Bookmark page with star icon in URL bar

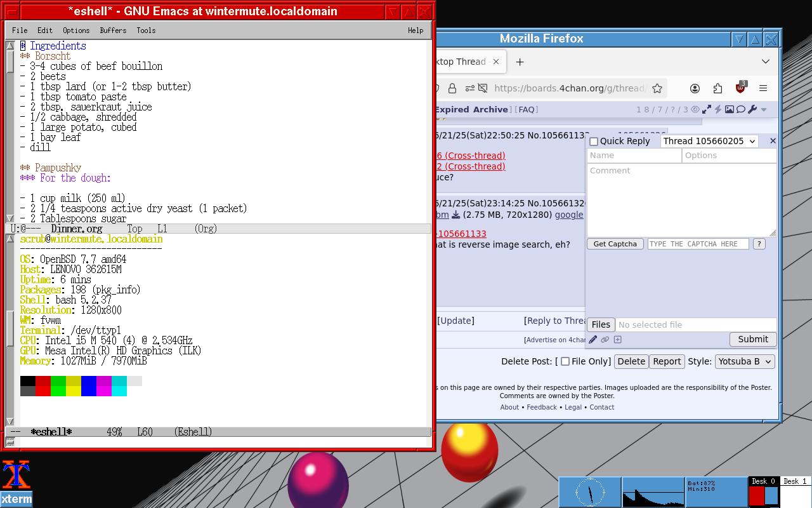[657, 88]
